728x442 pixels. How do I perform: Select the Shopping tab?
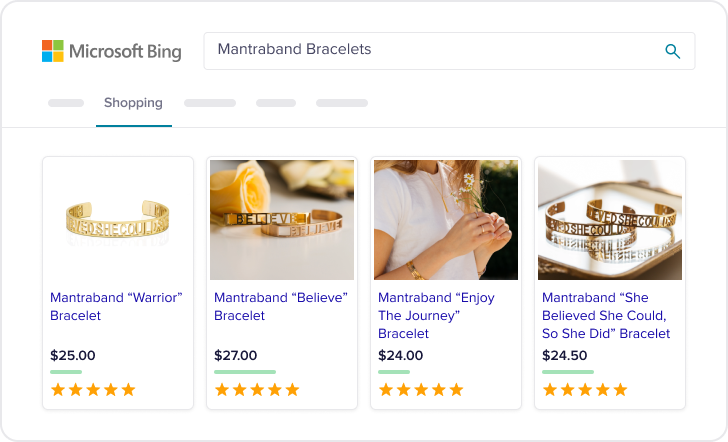[x=133, y=103]
